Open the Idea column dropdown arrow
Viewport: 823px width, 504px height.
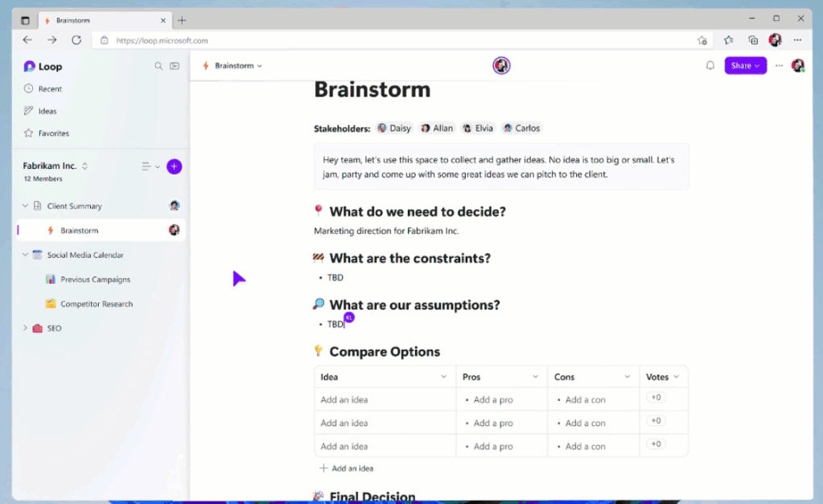point(443,377)
